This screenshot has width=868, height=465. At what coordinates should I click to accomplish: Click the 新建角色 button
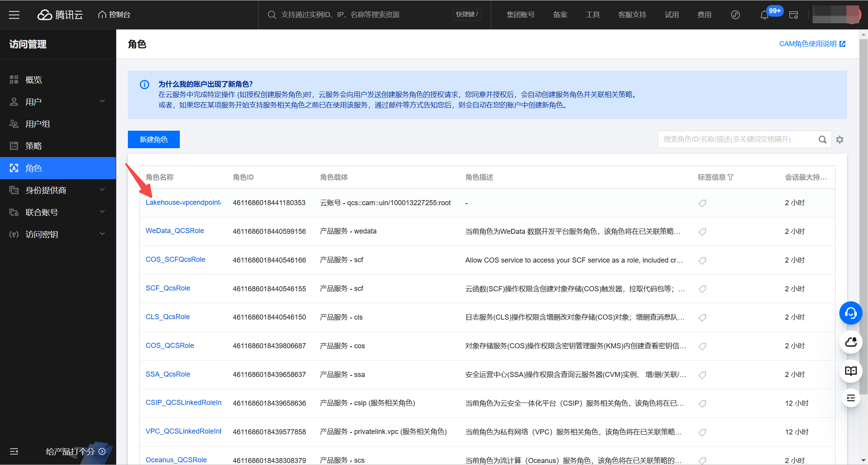click(x=154, y=139)
